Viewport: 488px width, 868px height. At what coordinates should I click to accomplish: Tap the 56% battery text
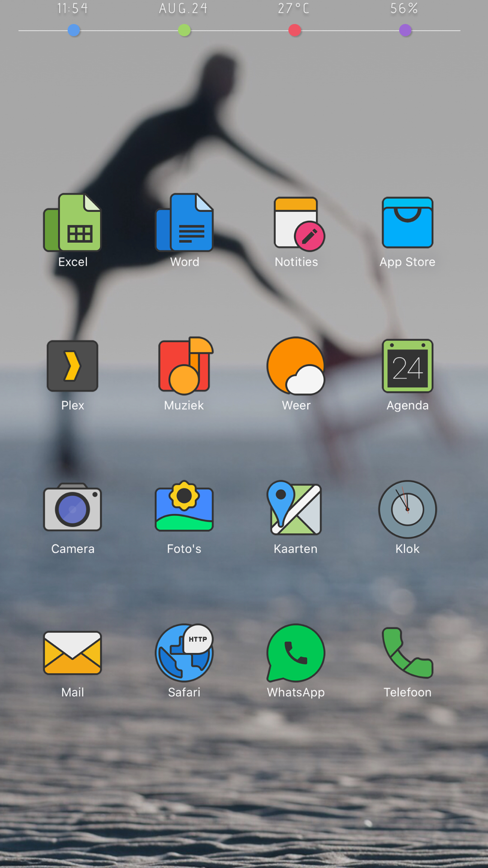point(404,9)
